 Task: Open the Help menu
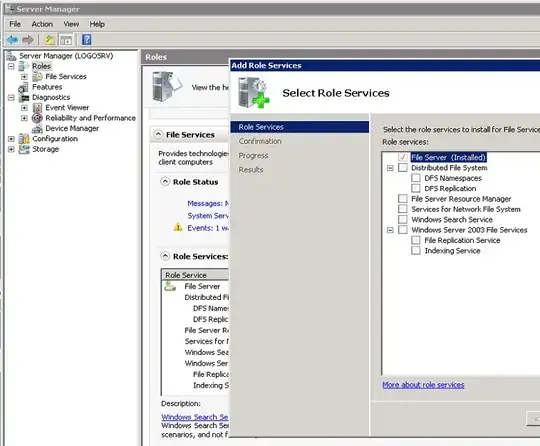coord(97,24)
